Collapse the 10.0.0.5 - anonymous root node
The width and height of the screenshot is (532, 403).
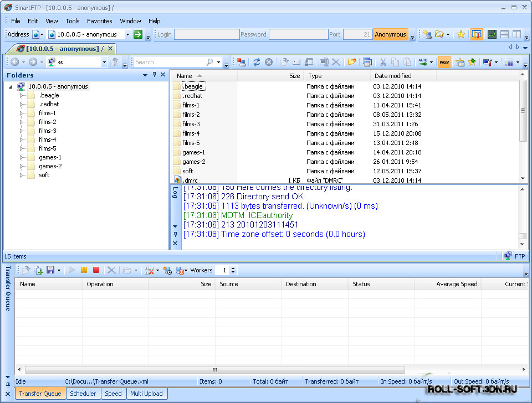click(x=11, y=87)
